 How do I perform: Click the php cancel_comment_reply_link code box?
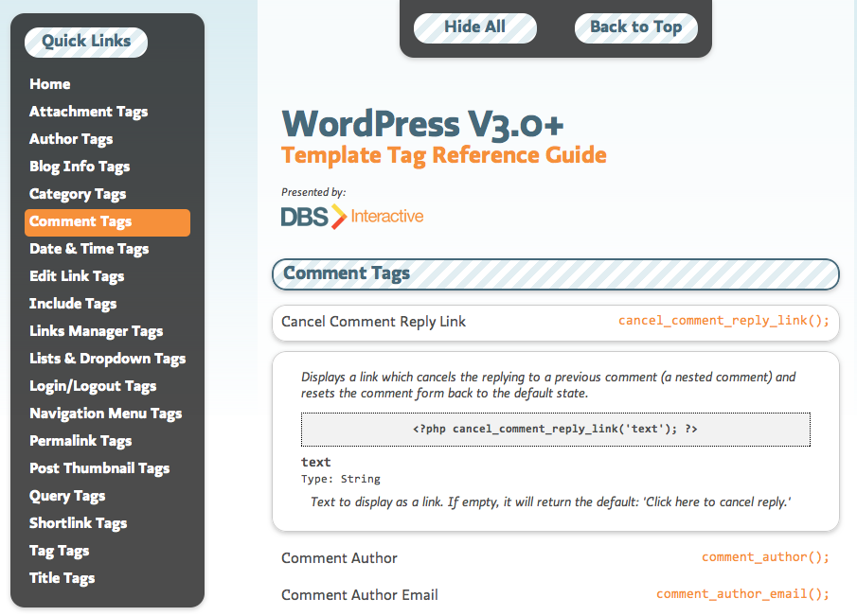(x=555, y=430)
